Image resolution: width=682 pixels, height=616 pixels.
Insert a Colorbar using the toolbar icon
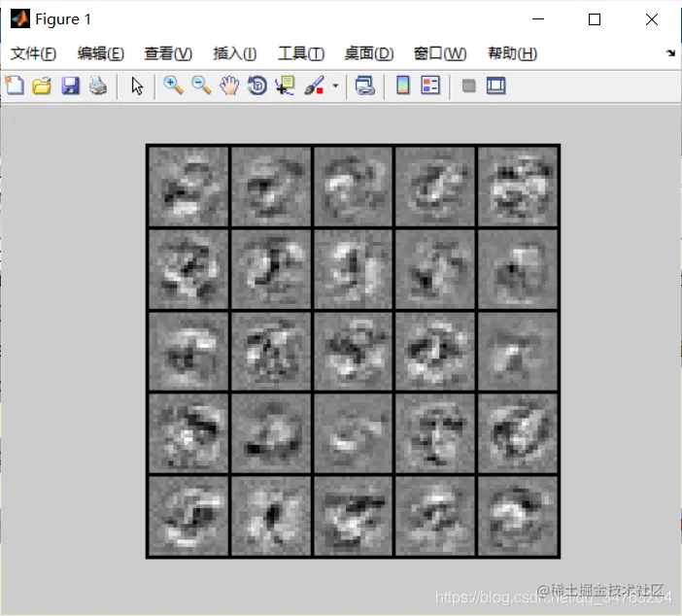tap(403, 86)
